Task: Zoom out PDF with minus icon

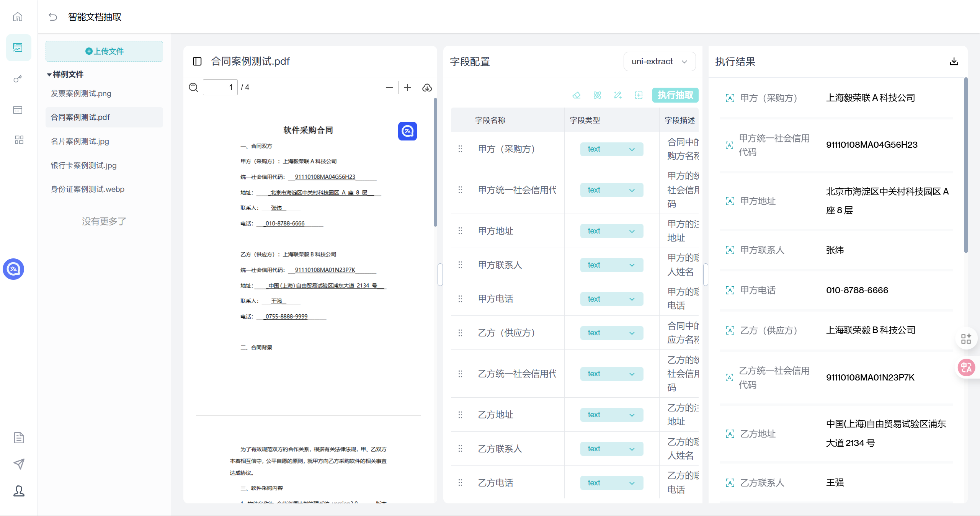Action: coord(389,88)
